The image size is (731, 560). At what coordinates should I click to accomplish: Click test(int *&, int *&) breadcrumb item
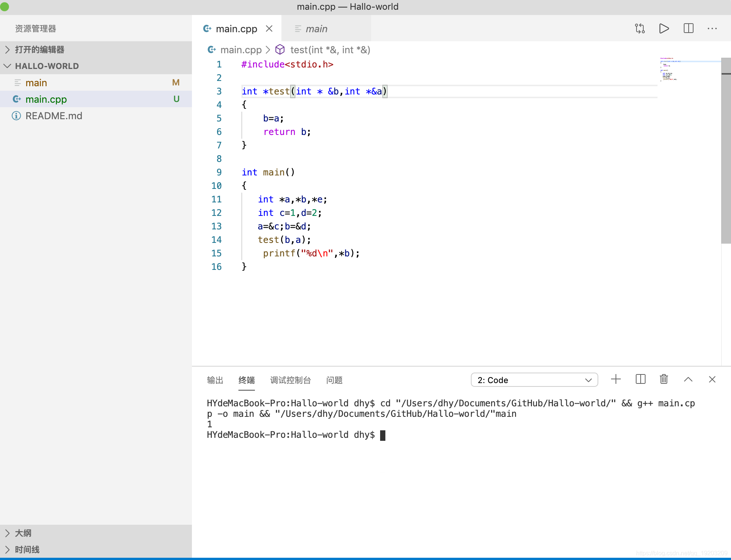point(330,49)
